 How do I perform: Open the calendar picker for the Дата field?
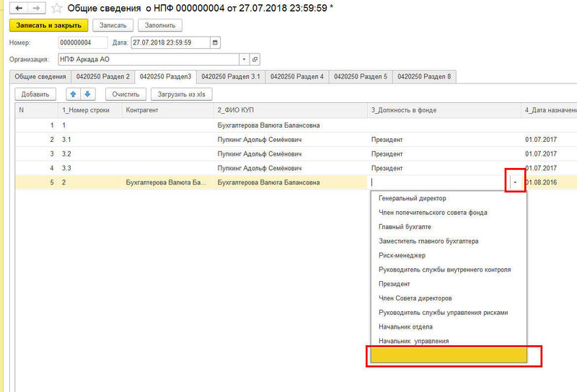[x=214, y=43]
